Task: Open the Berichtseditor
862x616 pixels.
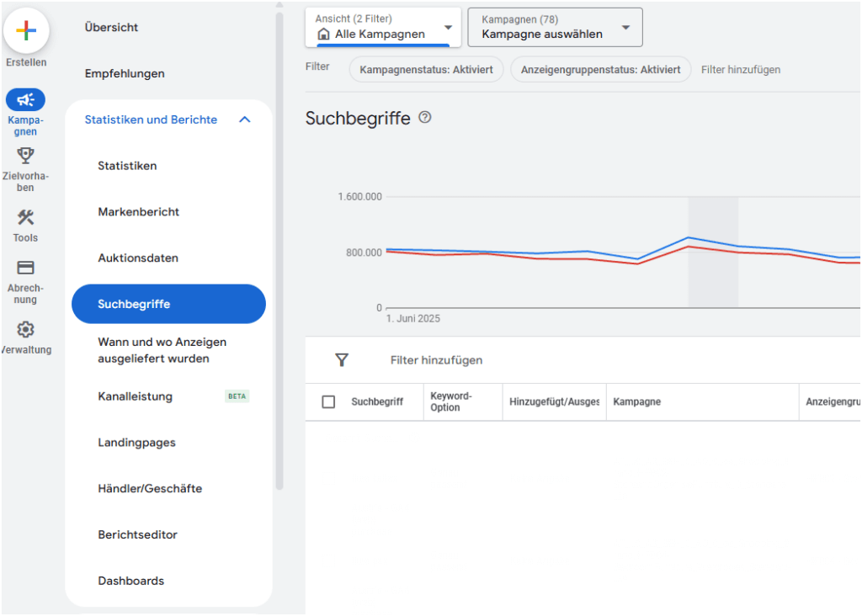Action: [137, 534]
